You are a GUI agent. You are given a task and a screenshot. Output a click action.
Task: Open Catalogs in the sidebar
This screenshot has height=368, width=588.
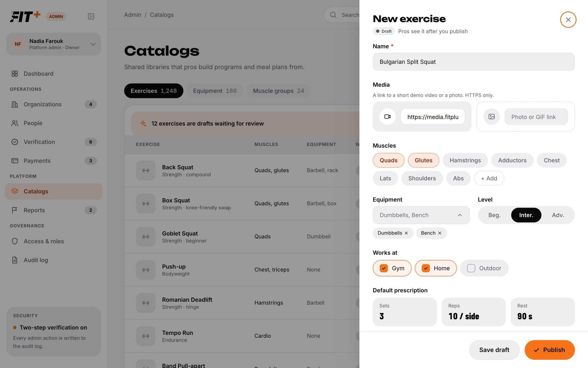54,191
